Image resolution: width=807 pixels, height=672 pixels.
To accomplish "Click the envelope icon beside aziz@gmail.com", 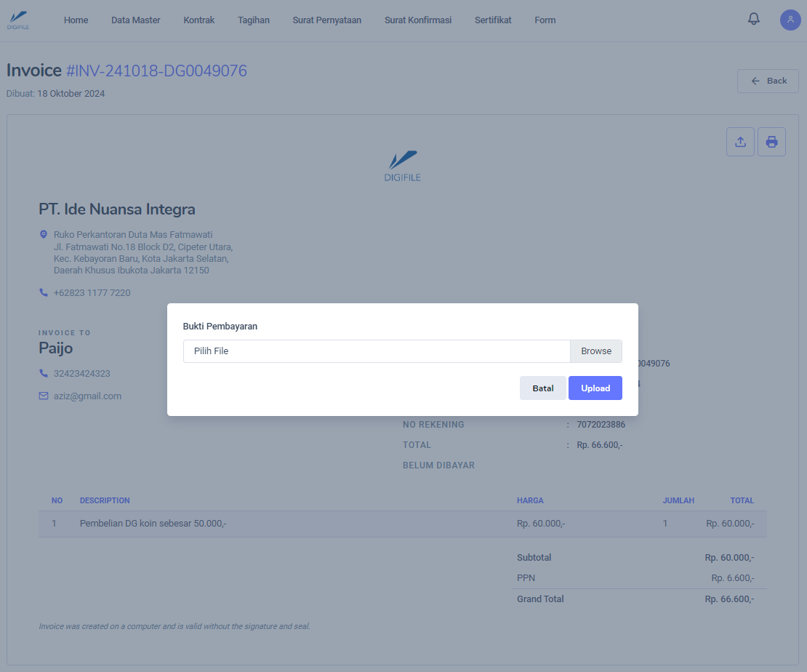I will (x=44, y=396).
